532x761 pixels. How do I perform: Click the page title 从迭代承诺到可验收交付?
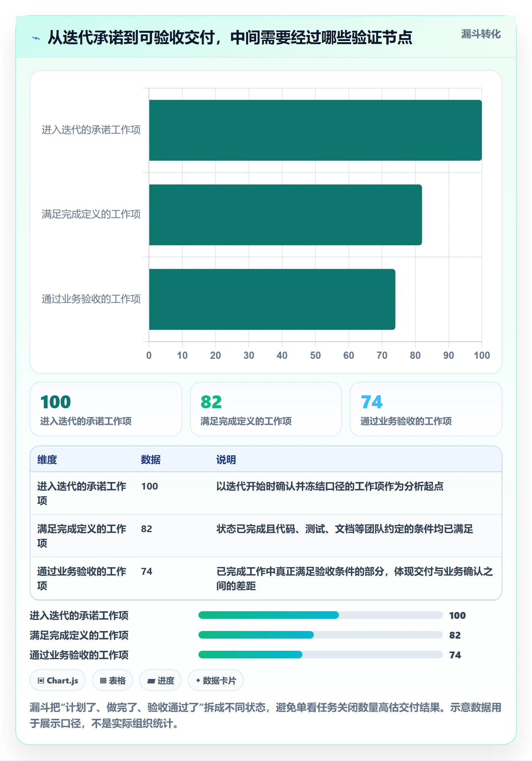tap(230, 38)
